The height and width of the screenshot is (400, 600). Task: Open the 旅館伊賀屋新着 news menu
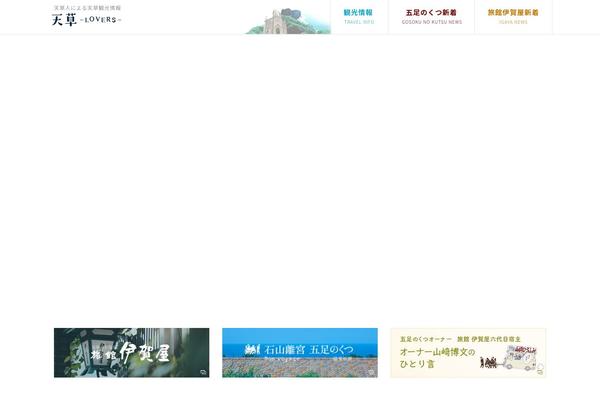tap(513, 17)
